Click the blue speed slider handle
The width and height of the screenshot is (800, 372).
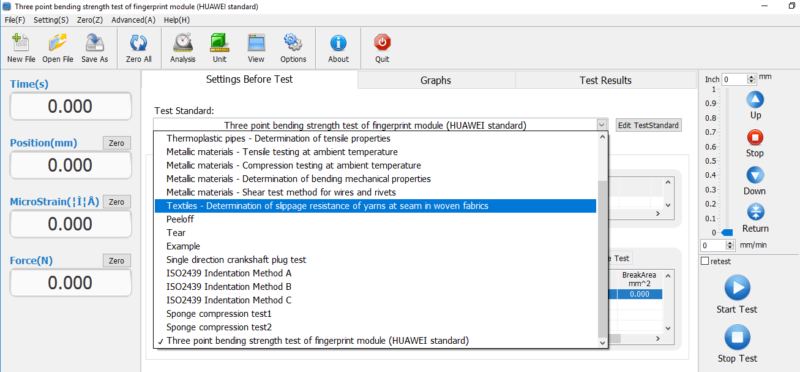(727, 233)
